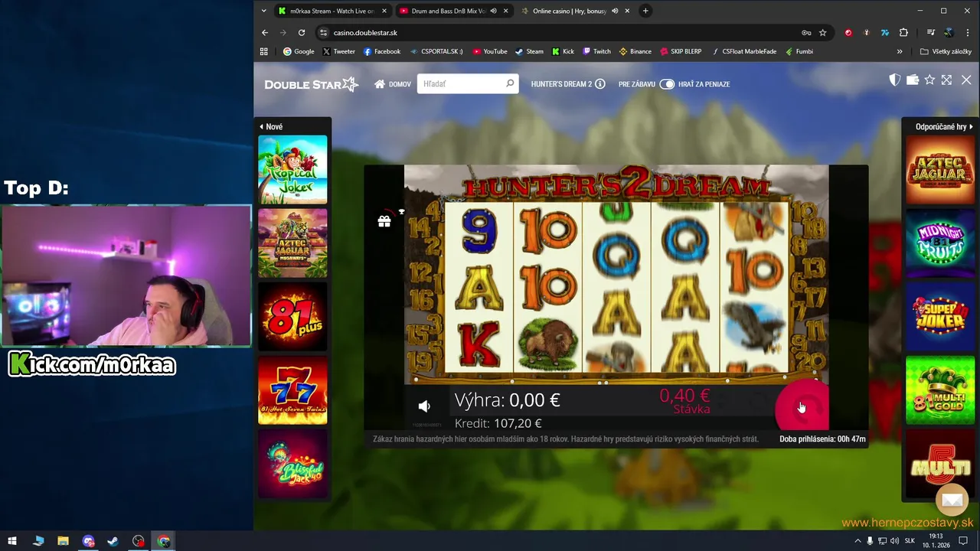Image resolution: width=980 pixels, height=551 pixels.
Task: Open site information icon in address bar
Action: (323, 33)
